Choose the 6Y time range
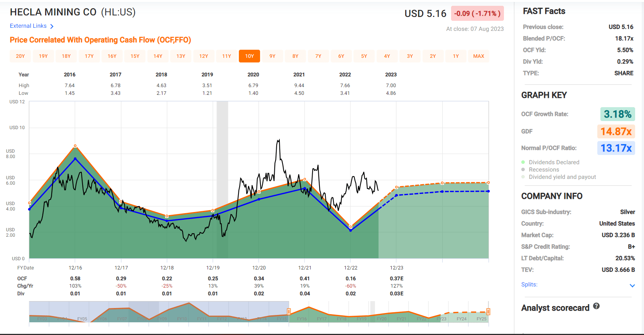The height and width of the screenshot is (335, 644). point(341,56)
